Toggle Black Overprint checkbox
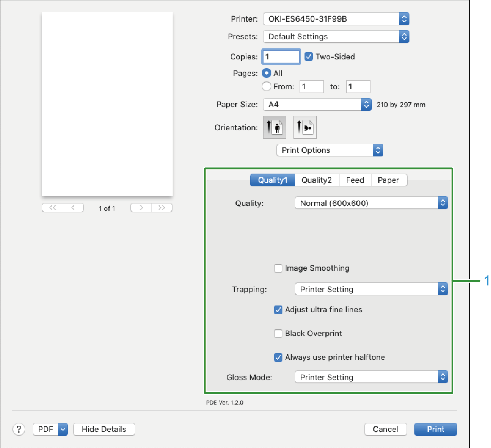This screenshot has height=448, width=491. [x=278, y=333]
